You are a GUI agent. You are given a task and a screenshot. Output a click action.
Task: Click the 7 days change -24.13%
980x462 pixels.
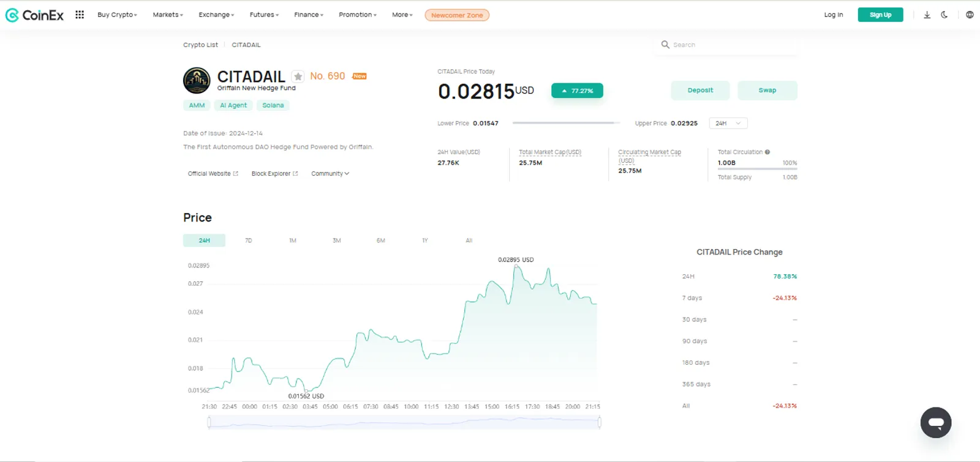tap(785, 298)
